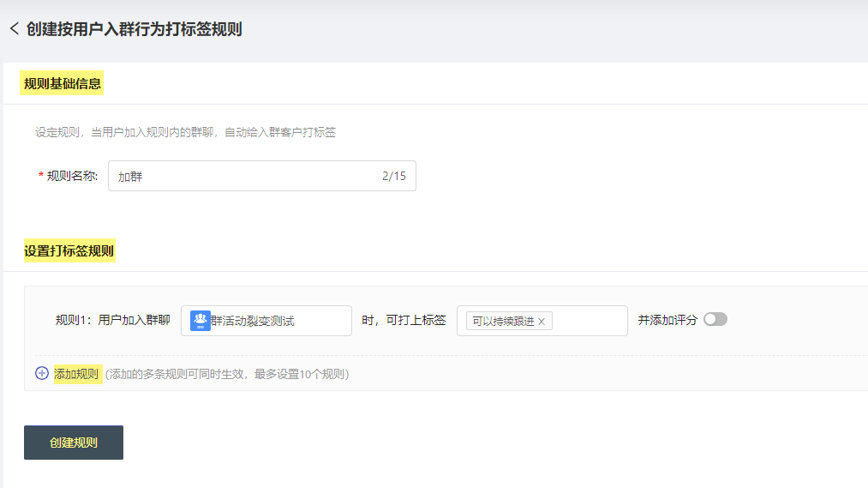Click the plus circle add-rule icon
Image resolution: width=868 pixels, height=488 pixels.
click(41, 373)
